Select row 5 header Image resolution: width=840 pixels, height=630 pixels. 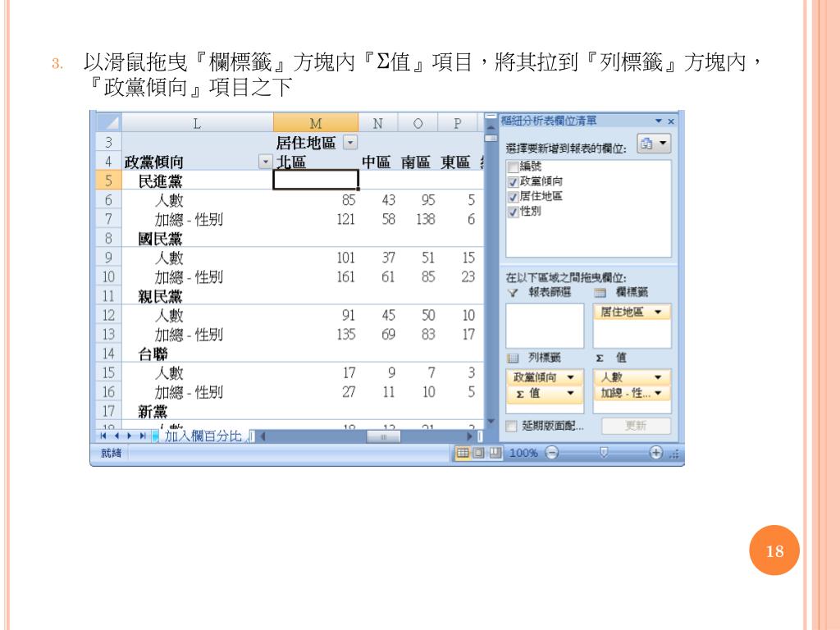click(x=109, y=180)
